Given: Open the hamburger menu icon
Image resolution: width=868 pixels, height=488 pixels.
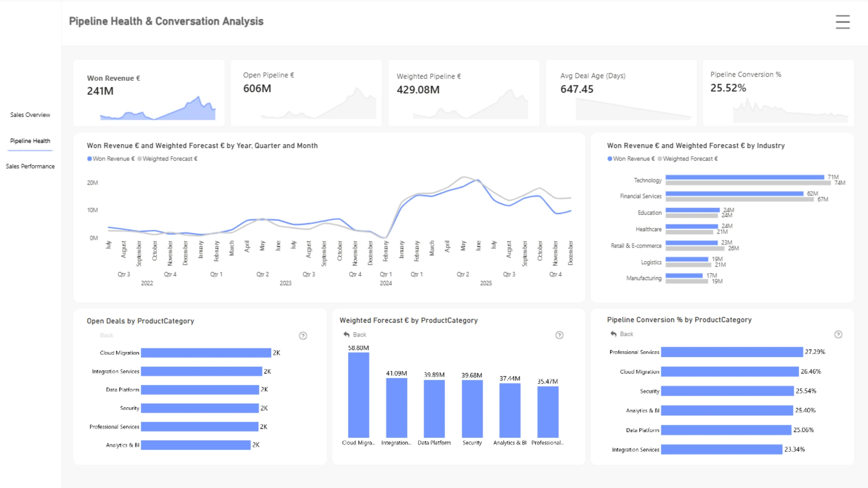Looking at the screenshot, I should (843, 22).
